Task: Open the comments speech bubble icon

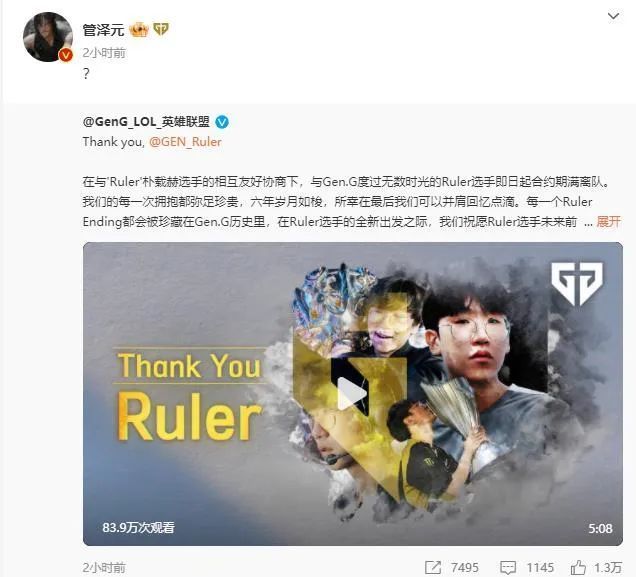Action: pyautogui.click(x=508, y=567)
